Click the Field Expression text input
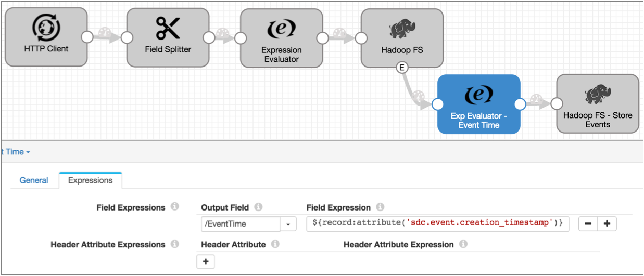 coord(437,224)
